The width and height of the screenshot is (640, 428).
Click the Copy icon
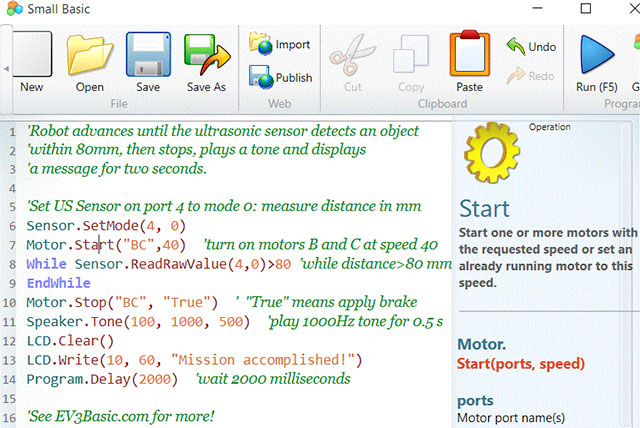(411, 57)
